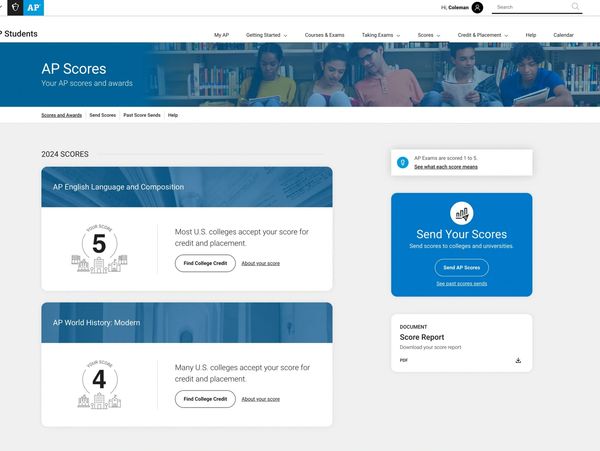Image resolution: width=600 pixels, height=451 pixels.
Task: Expand the Credit & Placement menu
Action: [x=483, y=35]
